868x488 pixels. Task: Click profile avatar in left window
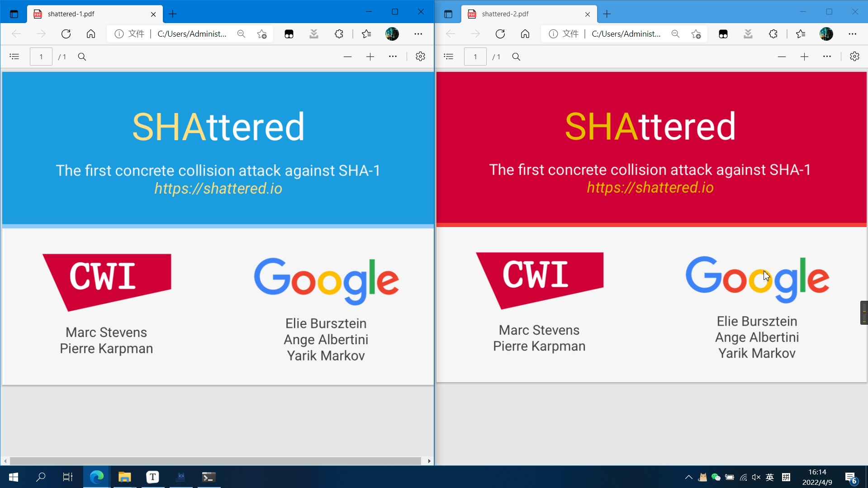392,34
